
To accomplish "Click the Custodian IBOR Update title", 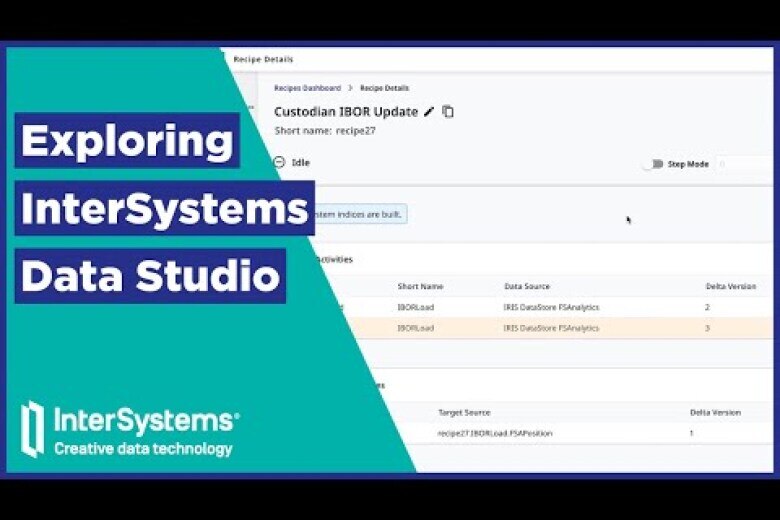I will (x=346, y=111).
